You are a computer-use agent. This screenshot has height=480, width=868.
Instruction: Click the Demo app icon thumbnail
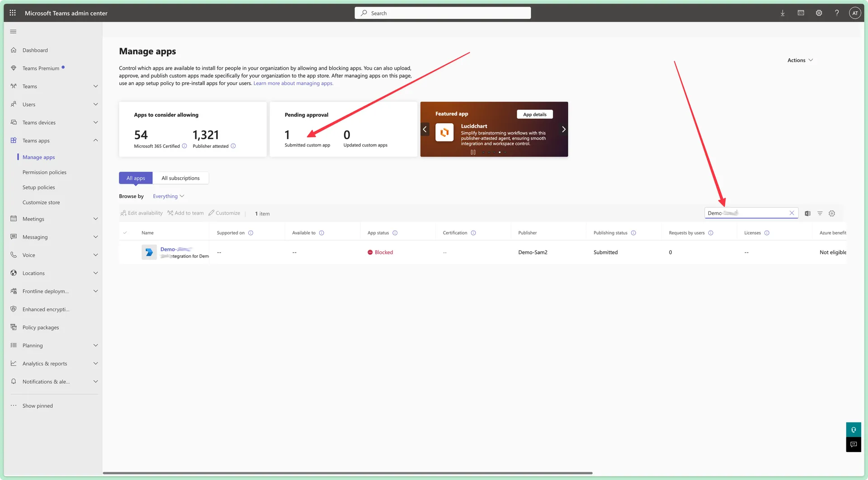[149, 252]
